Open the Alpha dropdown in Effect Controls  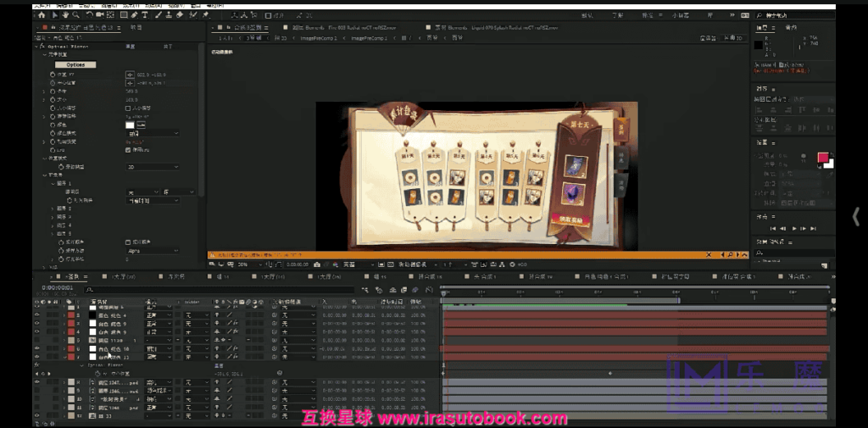tap(153, 251)
